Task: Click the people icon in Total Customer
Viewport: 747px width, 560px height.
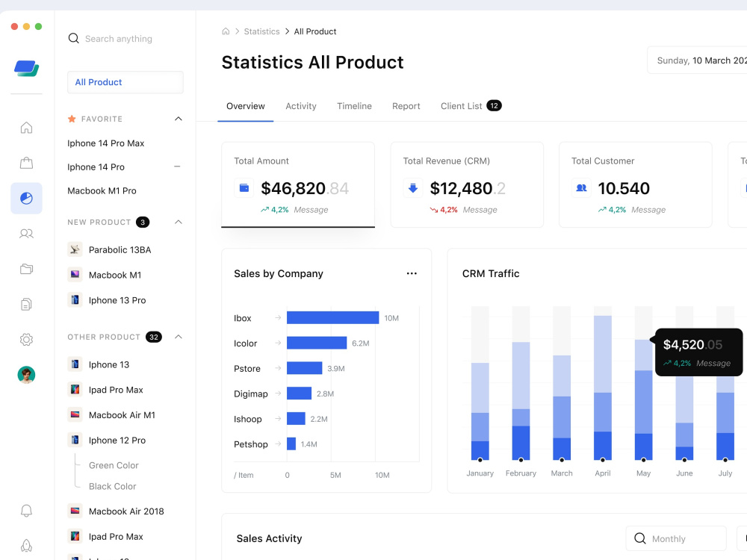Action: pyautogui.click(x=581, y=187)
